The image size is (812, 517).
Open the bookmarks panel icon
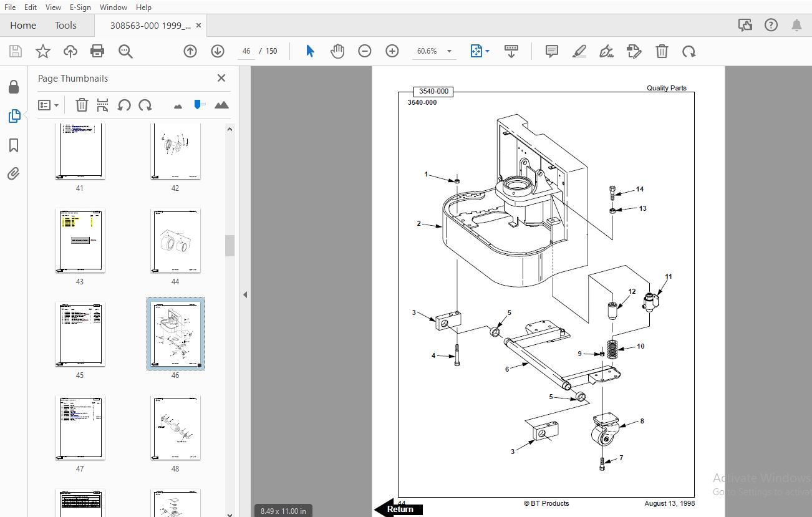click(14, 145)
